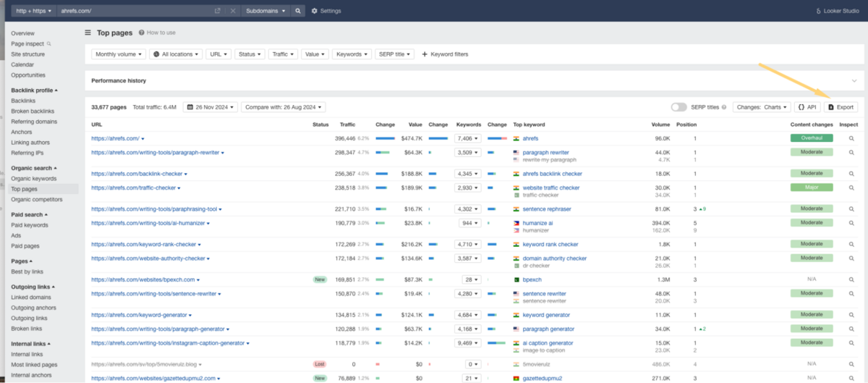Open the Monthly volume filter
Viewport: 868px width, 383px height.
pyautogui.click(x=119, y=54)
